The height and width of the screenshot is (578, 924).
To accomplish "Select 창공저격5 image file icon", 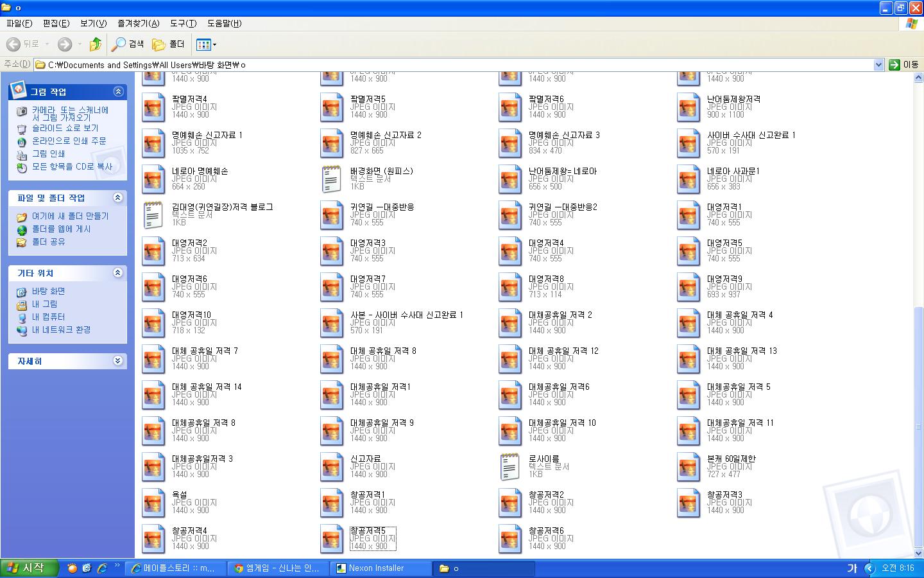I will tap(332, 539).
